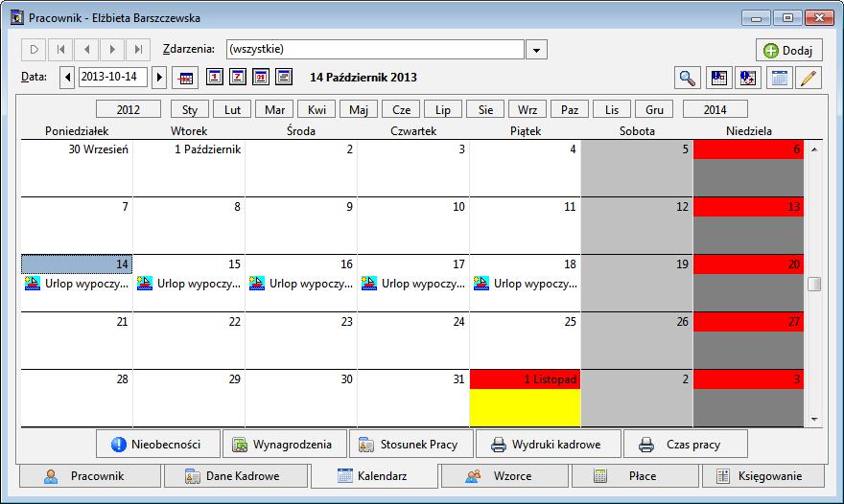The image size is (844, 504).
Task: Click the calendar vertical scrollbar thumb
Action: click(x=814, y=284)
